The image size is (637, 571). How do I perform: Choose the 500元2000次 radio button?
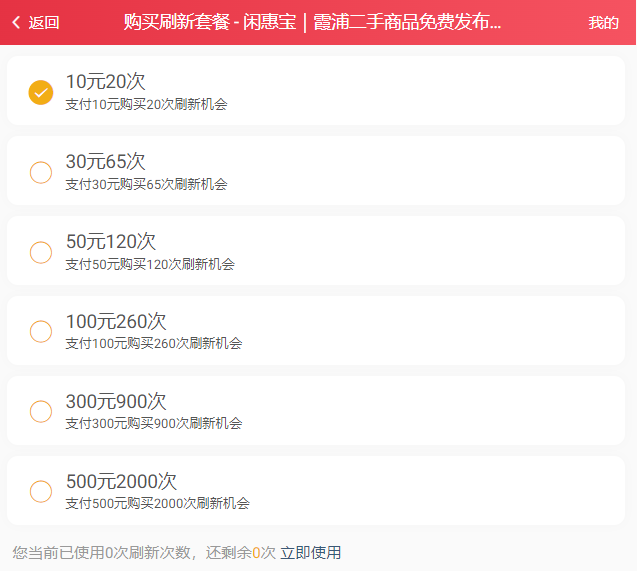click(x=41, y=491)
